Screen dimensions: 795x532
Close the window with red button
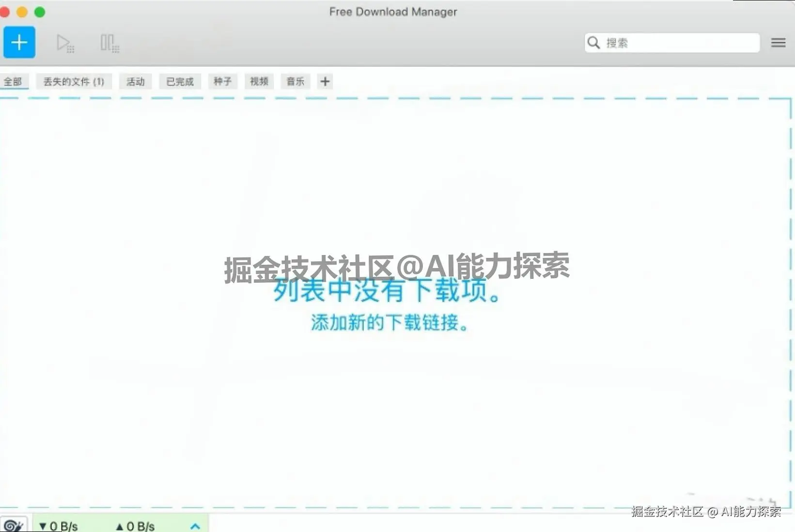tap(4, 12)
